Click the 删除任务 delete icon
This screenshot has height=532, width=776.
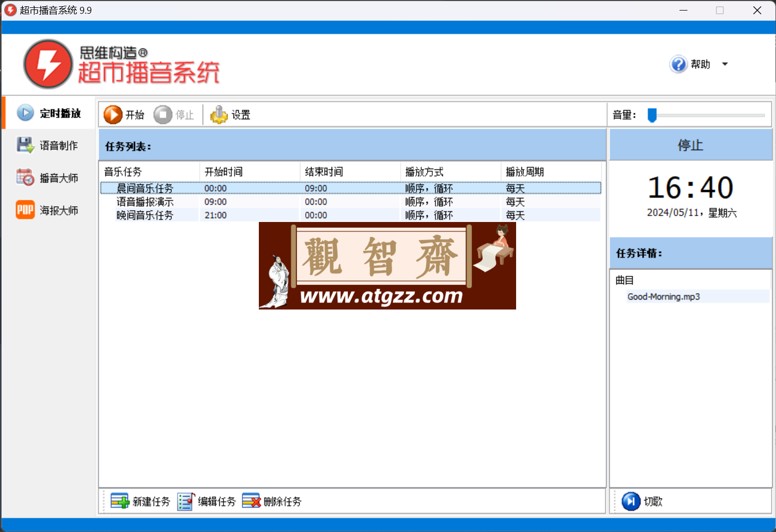[x=251, y=501]
